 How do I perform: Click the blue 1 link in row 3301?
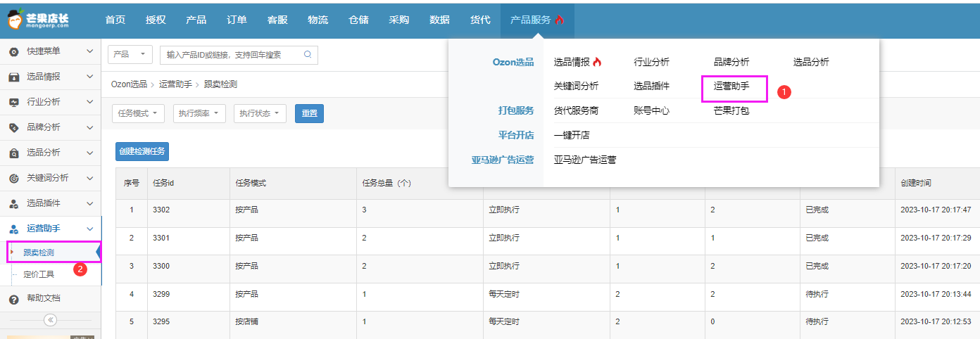(x=617, y=238)
